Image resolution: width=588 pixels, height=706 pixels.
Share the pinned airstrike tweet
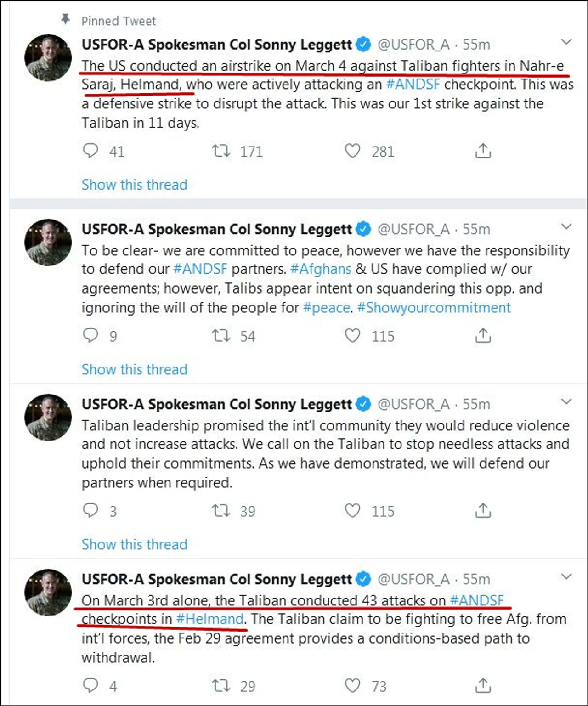pos(483,151)
